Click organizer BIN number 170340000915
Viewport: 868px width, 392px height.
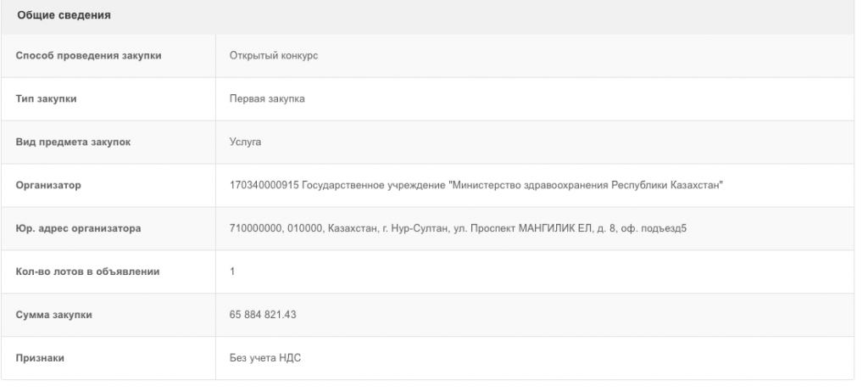pos(264,185)
